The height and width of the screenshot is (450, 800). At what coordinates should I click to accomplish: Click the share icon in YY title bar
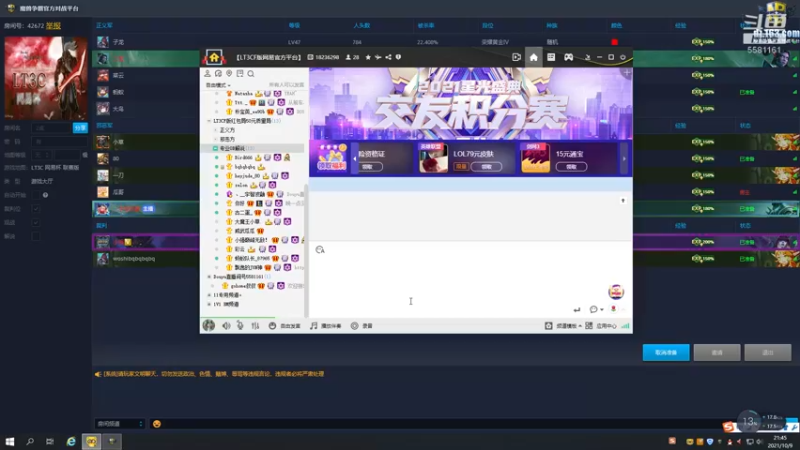tap(388, 57)
